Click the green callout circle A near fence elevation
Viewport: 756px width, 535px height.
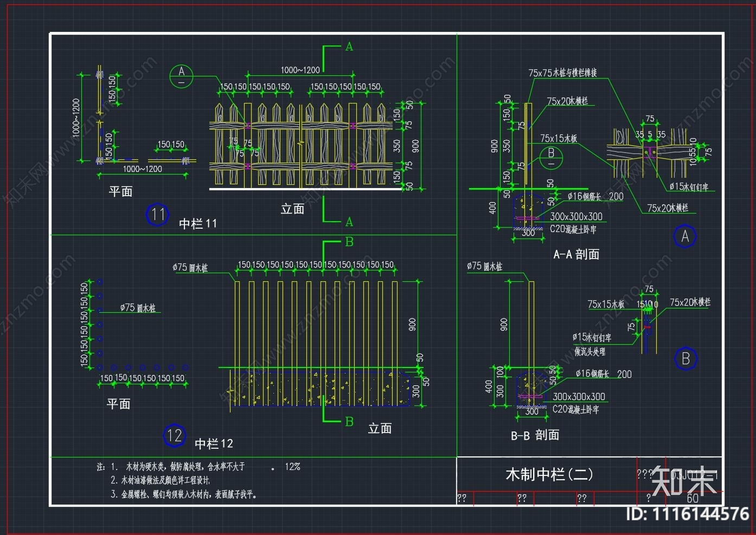click(x=181, y=76)
